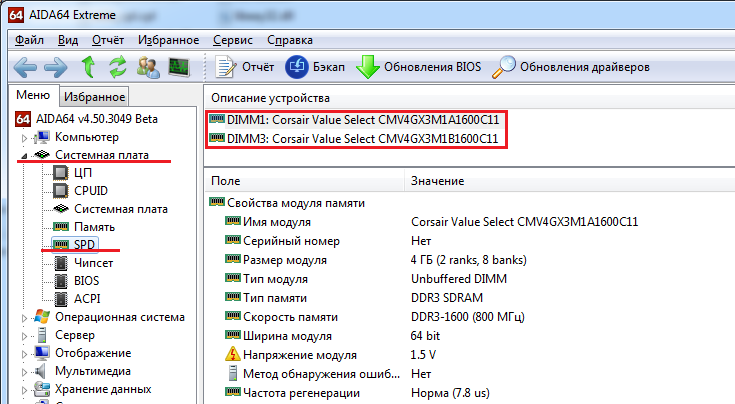The height and width of the screenshot is (404, 735).
Task: Collapse the Системная плата parent node
Action: [24, 156]
